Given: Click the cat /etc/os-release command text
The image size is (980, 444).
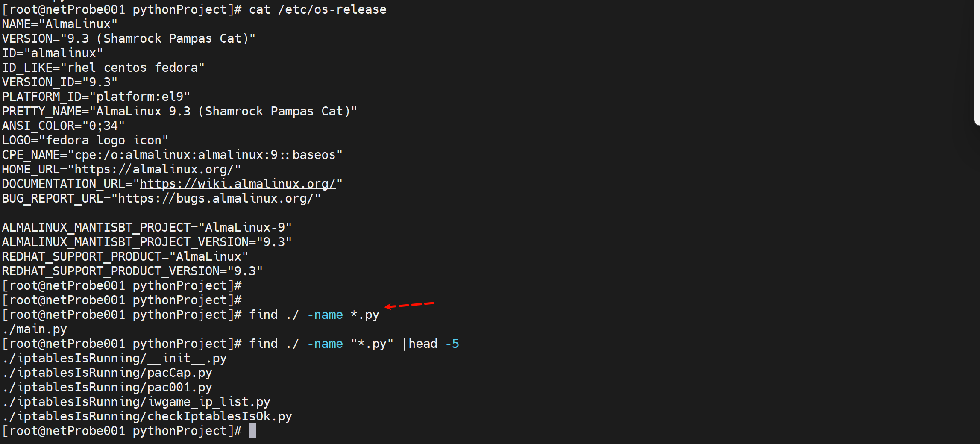Looking at the screenshot, I should click(x=317, y=10).
